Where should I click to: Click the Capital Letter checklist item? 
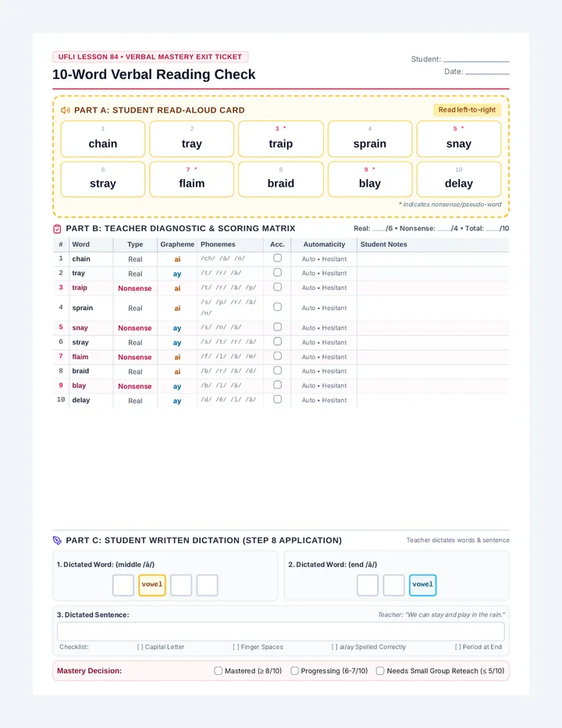tap(161, 647)
